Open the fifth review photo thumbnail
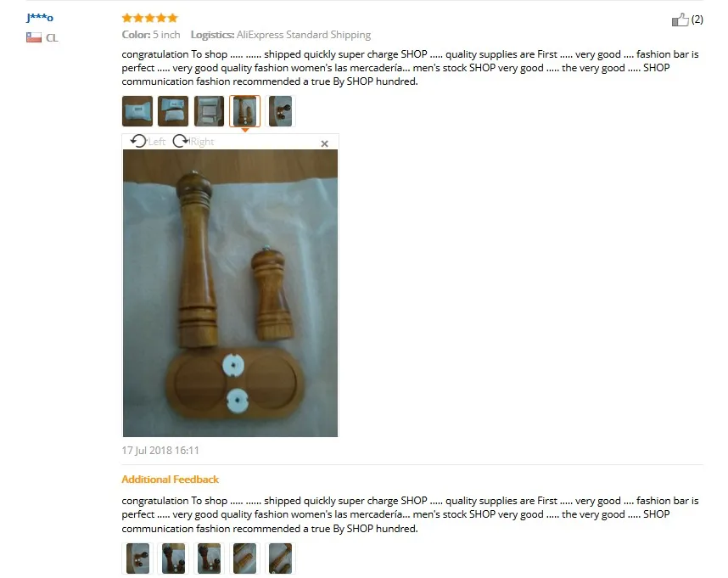 [281, 111]
